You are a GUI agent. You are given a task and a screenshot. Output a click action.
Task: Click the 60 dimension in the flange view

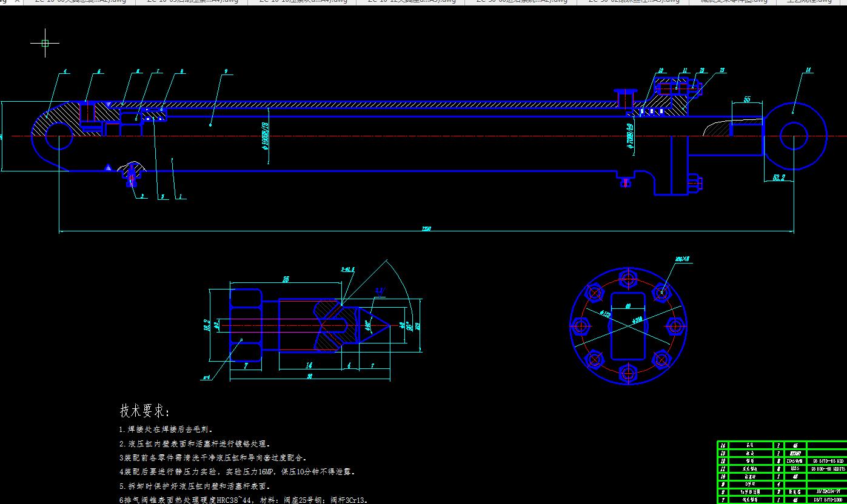click(628, 306)
